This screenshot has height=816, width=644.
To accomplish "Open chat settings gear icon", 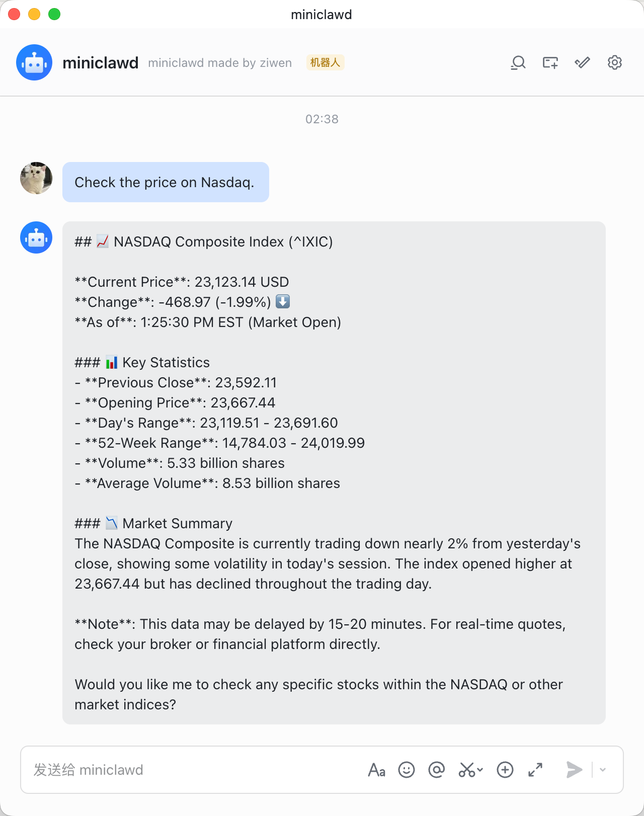I will click(x=615, y=63).
